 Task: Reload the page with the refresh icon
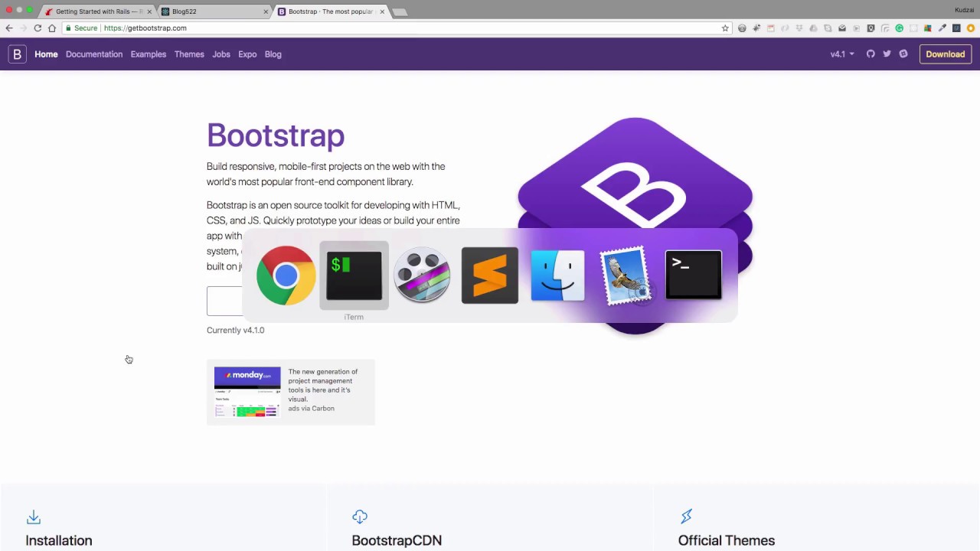coord(38,28)
